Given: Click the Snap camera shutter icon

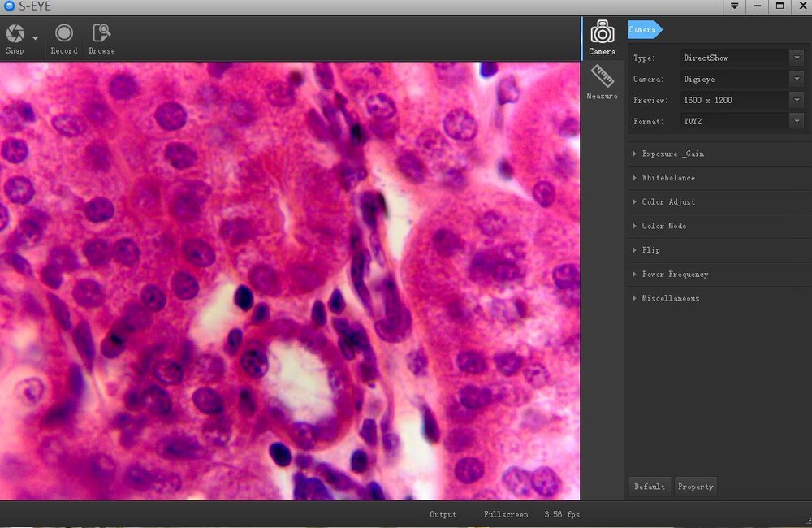Looking at the screenshot, I should (x=15, y=34).
